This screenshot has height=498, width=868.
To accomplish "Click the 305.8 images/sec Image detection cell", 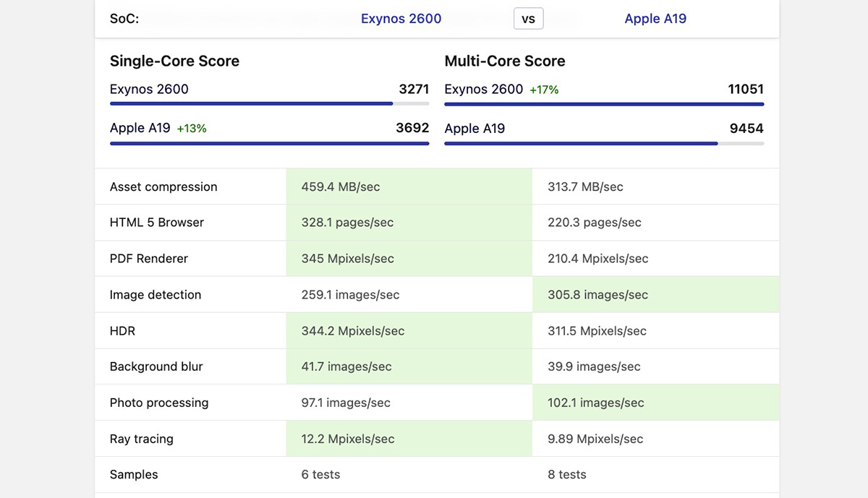I will [x=655, y=295].
